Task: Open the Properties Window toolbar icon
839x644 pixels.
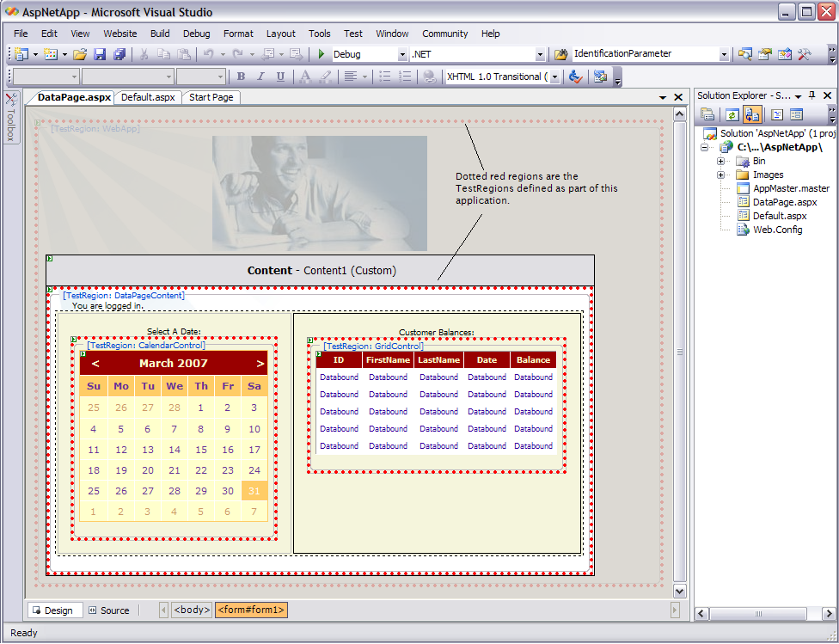Action: click(764, 54)
